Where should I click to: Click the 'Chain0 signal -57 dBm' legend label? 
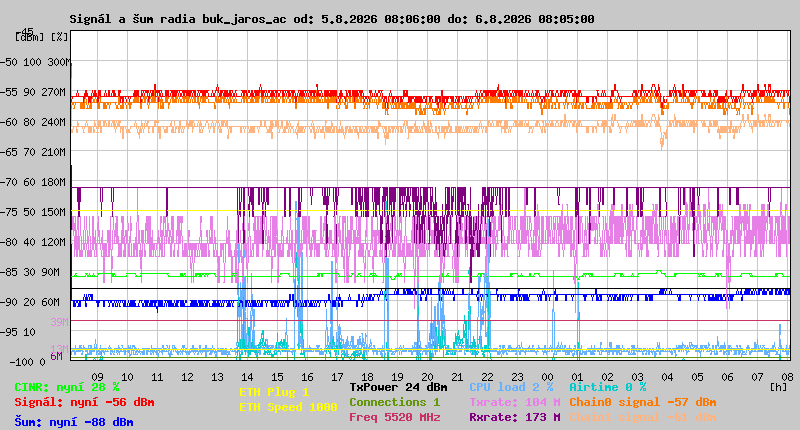point(643,402)
